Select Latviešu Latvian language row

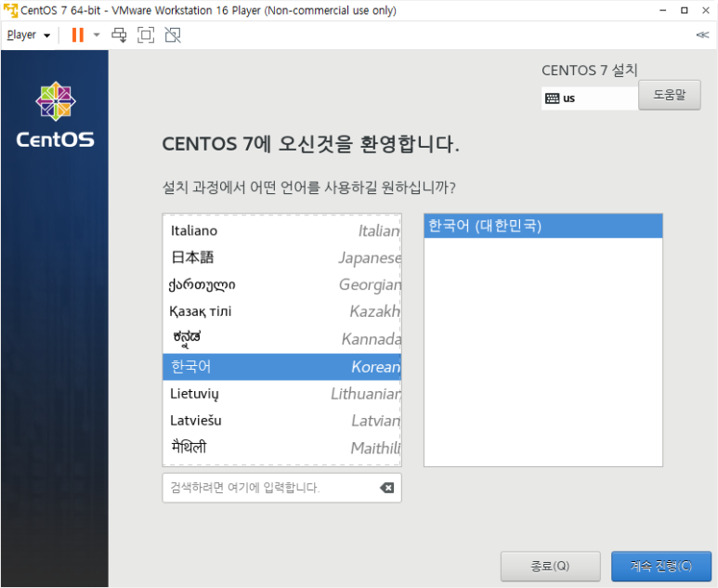tap(281, 421)
